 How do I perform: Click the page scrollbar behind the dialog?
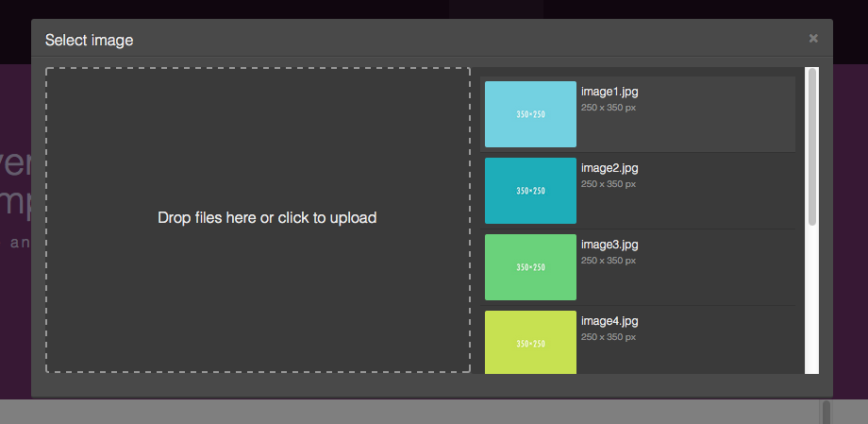click(826, 412)
